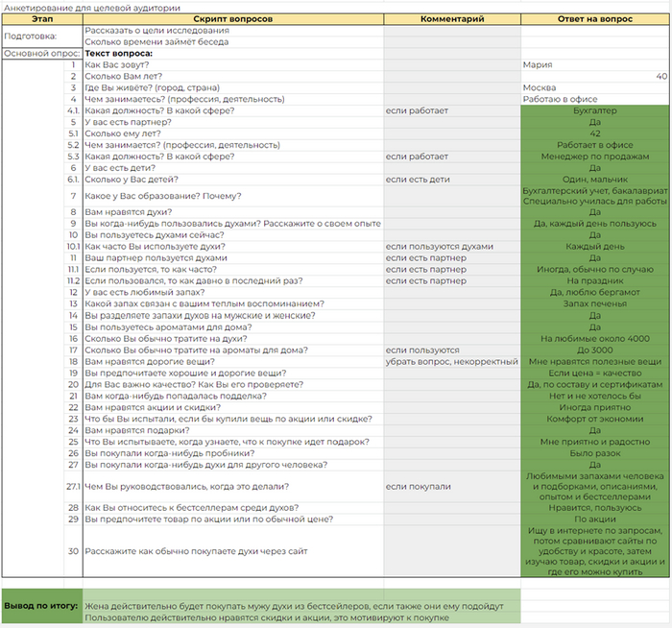The image size is (672, 628).
Task: Click the green "Бухгалтер" answer cell
Action: (x=594, y=111)
